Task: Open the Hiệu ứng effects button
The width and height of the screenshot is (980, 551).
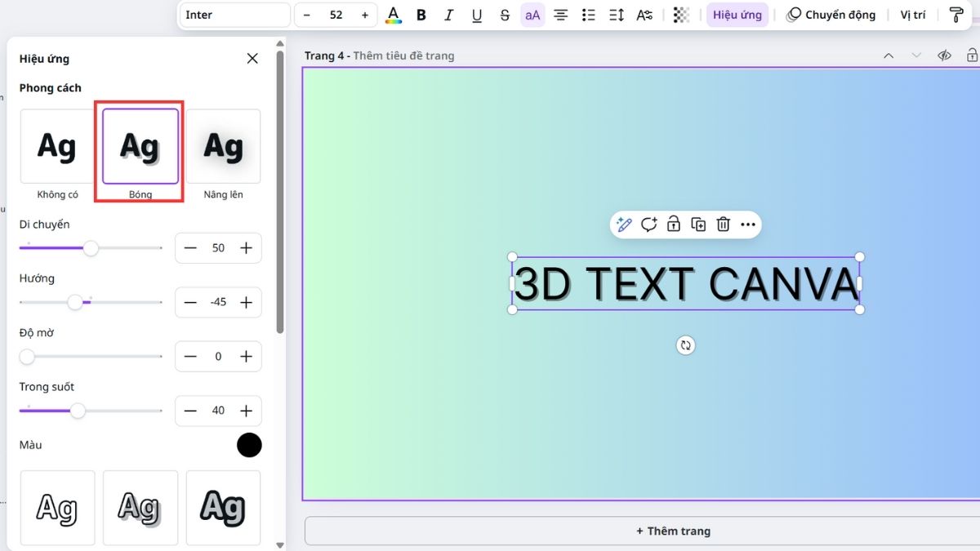Action: (x=737, y=15)
